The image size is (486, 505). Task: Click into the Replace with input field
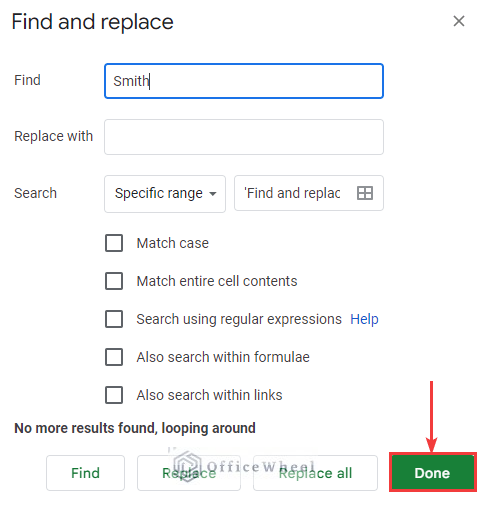(244, 137)
